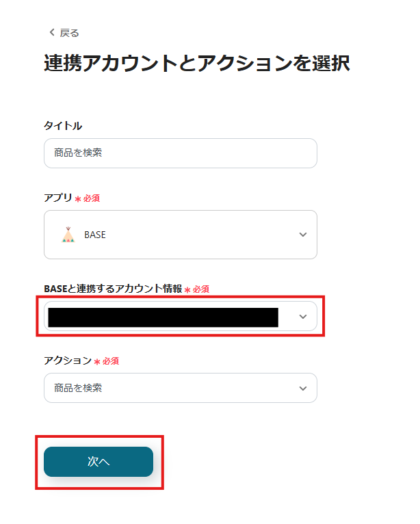Screen dimensions: 420x524
Task: Expand the アプリ dropdown chevron
Action: (303, 235)
